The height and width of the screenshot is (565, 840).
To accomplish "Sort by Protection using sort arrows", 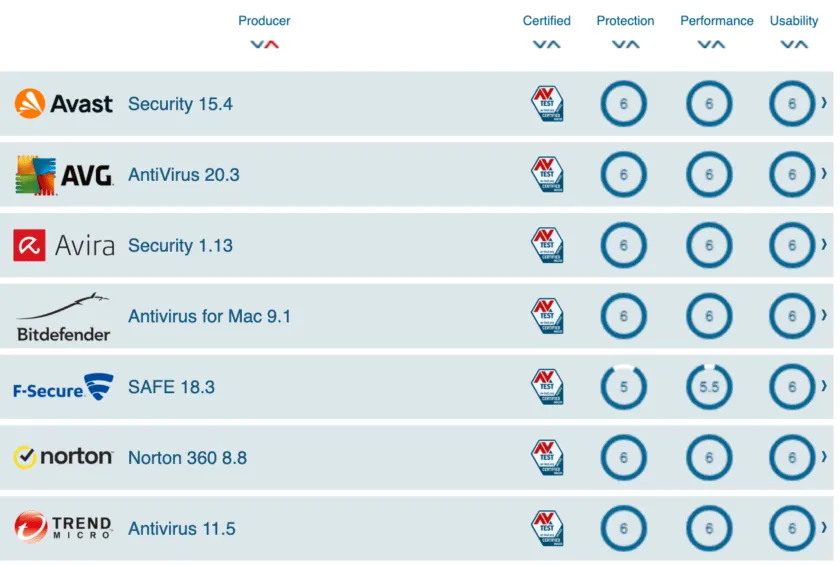I will (x=625, y=44).
